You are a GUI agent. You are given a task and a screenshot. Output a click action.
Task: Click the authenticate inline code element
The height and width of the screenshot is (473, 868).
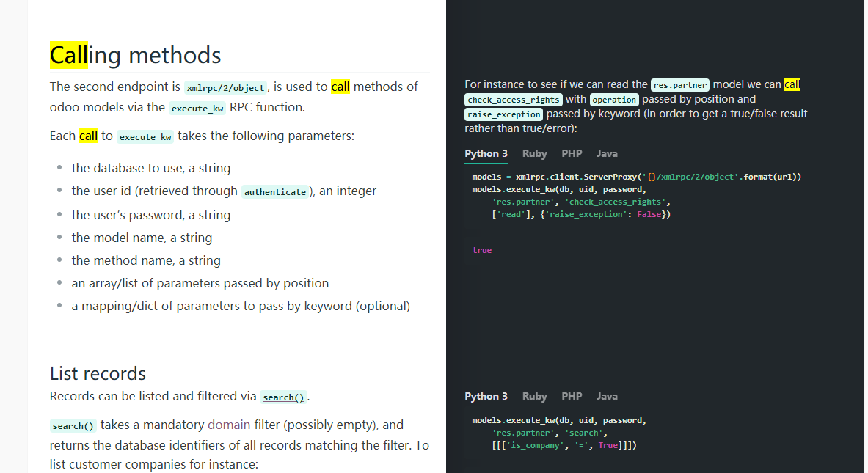pyautogui.click(x=275, y=191)
